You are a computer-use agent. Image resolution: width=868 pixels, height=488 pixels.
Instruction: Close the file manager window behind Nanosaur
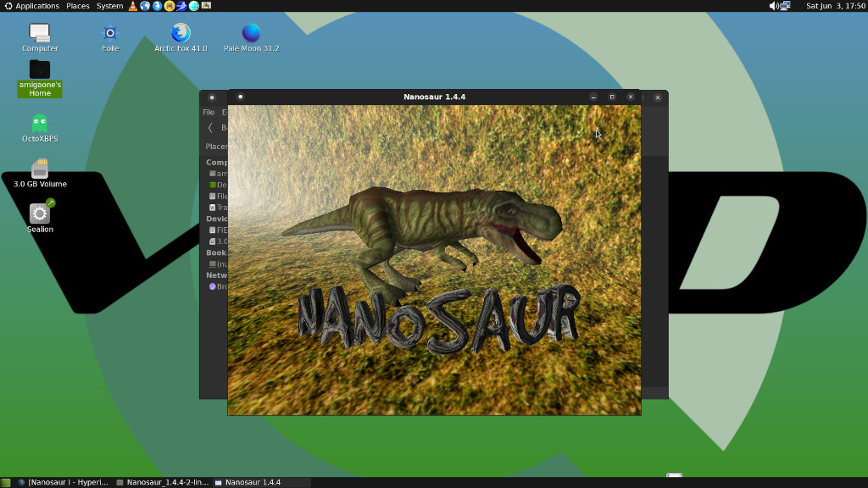[658, 97]
